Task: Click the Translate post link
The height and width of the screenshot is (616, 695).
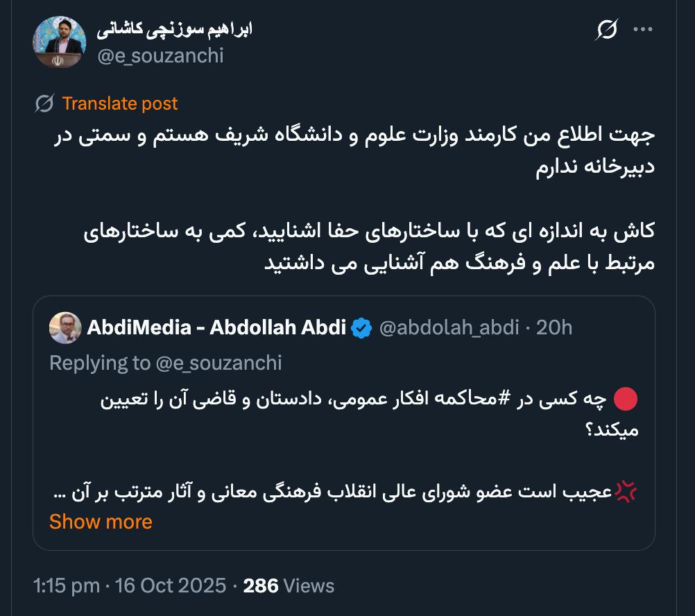Action: coord(120,104)
